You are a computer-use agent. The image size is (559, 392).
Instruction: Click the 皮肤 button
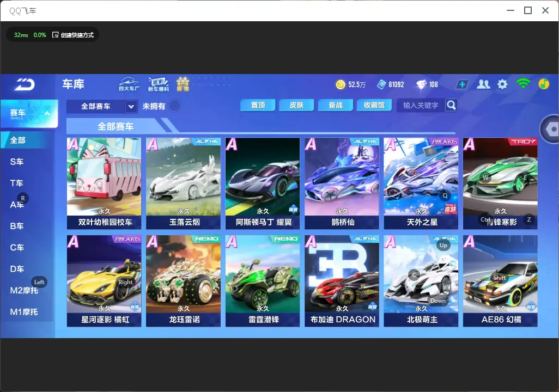pos(296,105)
